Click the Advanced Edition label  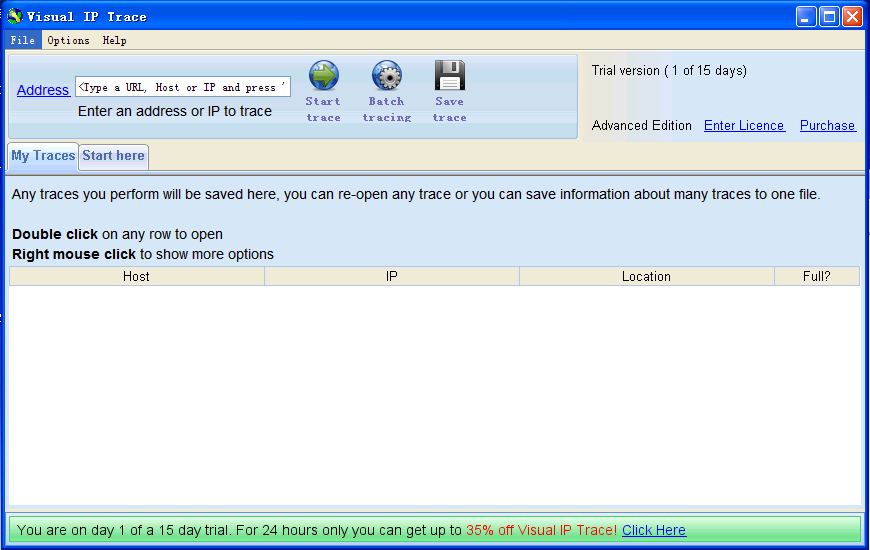tap(641, 125)
